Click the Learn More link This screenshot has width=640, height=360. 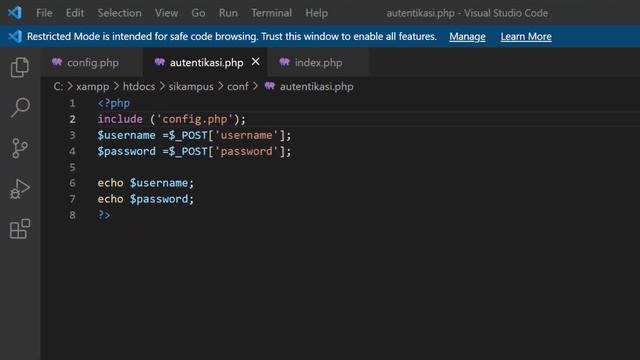click(x=526, y=37)
